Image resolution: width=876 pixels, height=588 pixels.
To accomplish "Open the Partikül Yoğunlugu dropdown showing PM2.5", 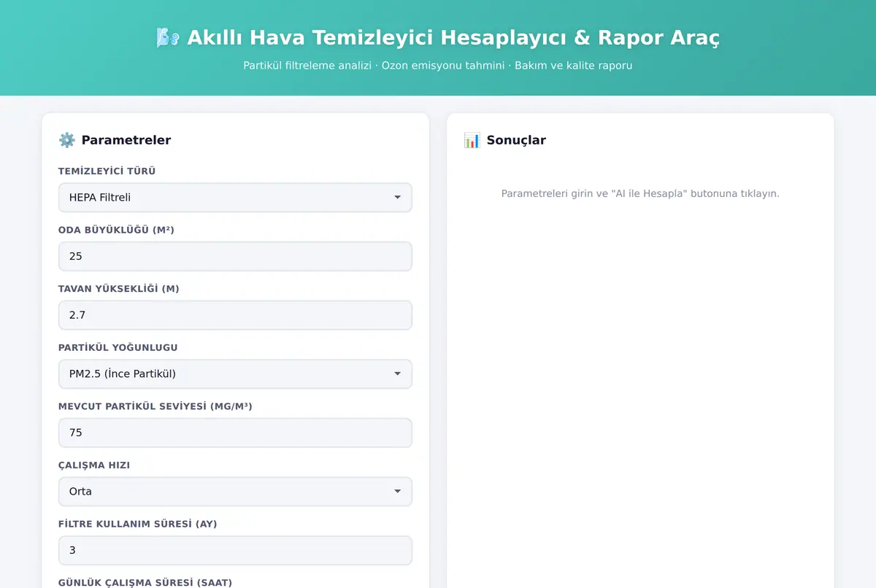I will [x=235, y=374].
